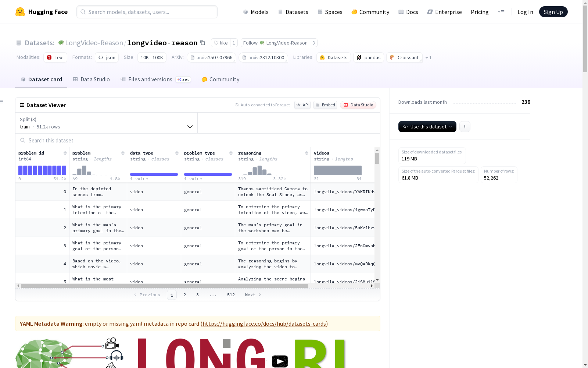This screenshot has height=368, width=588.
Task: Go to page 2 of the dataset
Action: tap(184, 295)
